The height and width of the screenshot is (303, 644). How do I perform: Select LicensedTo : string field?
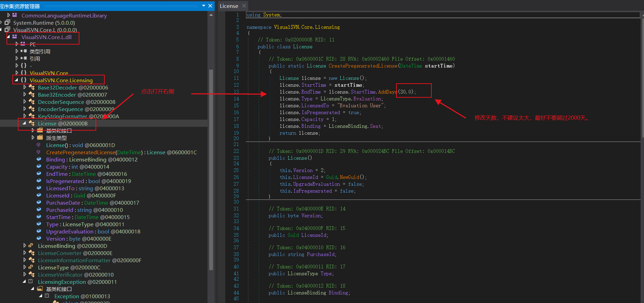click(x=85, y=188)
